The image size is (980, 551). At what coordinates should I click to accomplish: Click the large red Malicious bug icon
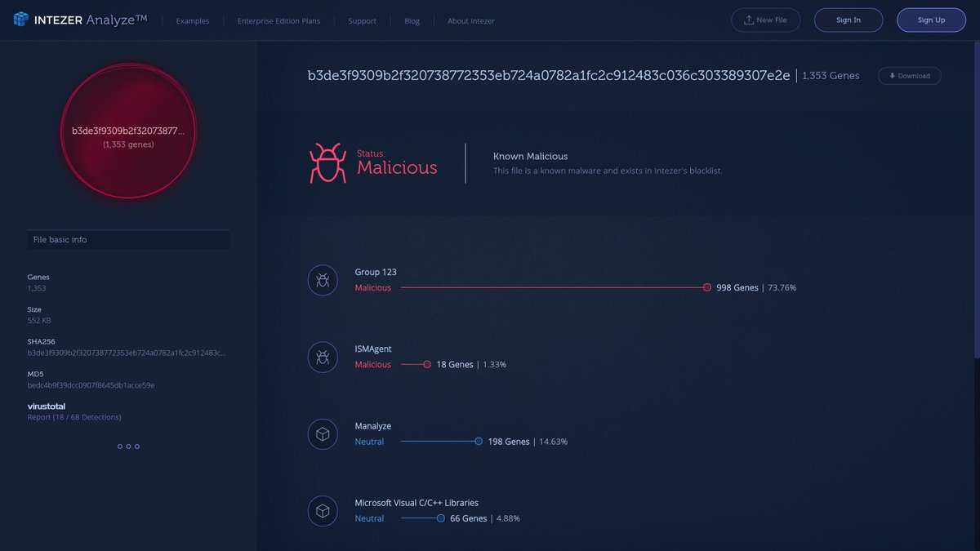tap(327, 163)
